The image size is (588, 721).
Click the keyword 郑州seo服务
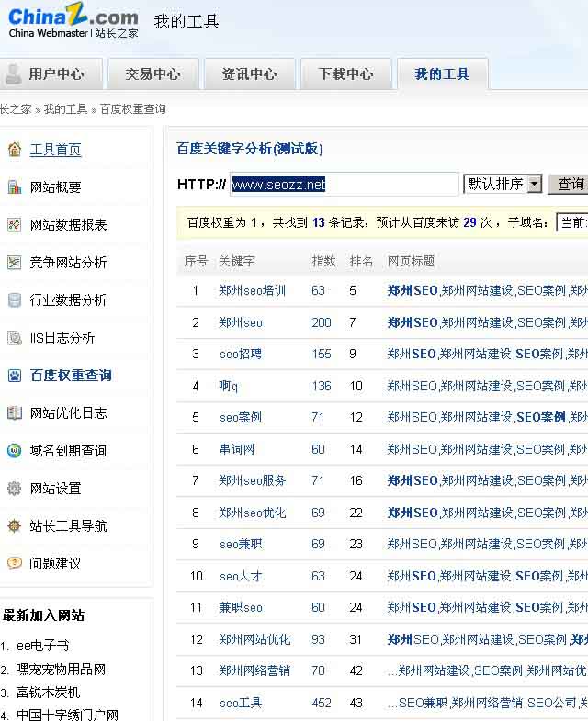252,481
